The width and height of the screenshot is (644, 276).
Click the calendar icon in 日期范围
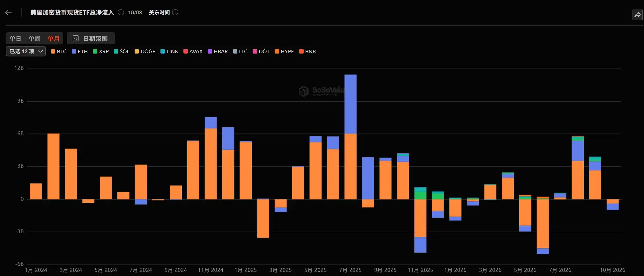[76, 38]
